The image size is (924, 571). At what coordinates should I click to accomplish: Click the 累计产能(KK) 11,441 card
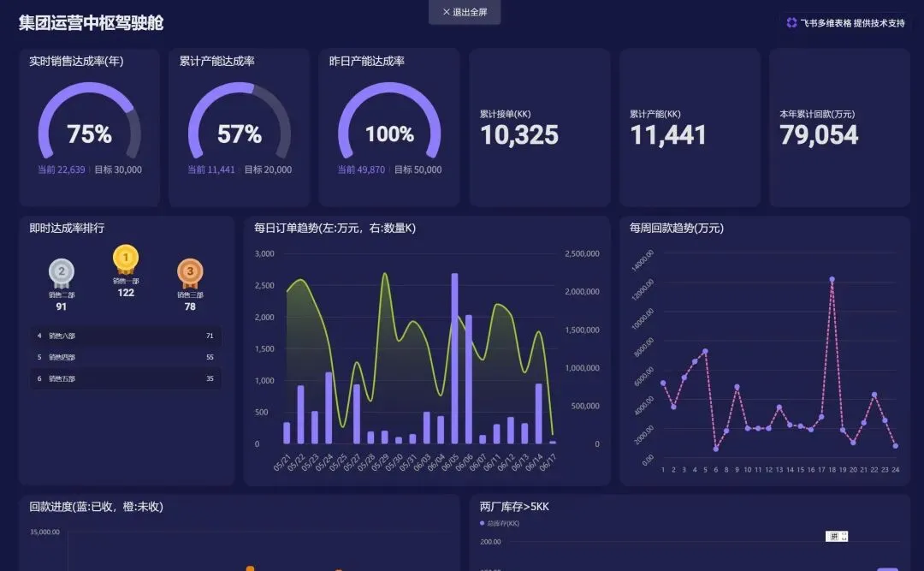tap(690, 128)
